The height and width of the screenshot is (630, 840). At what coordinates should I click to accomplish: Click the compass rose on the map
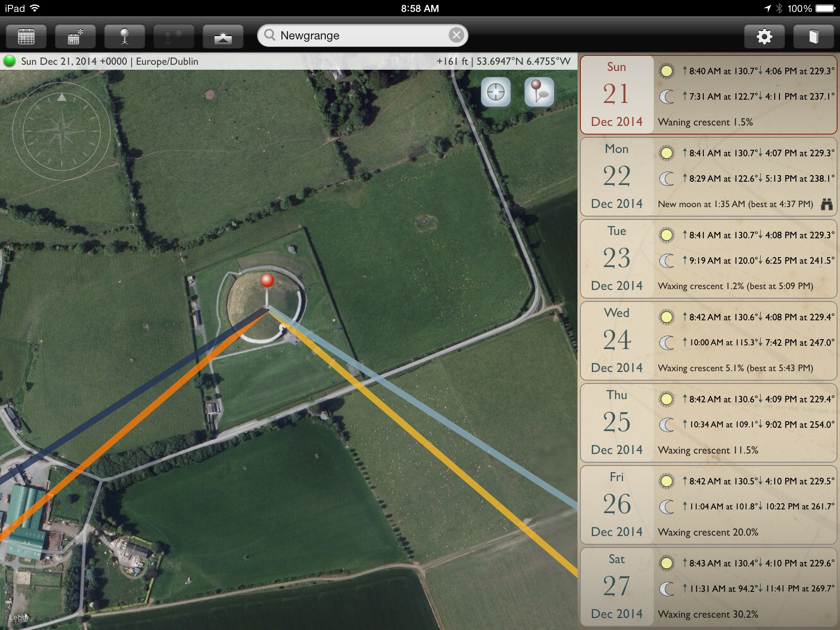pos(62,132)
